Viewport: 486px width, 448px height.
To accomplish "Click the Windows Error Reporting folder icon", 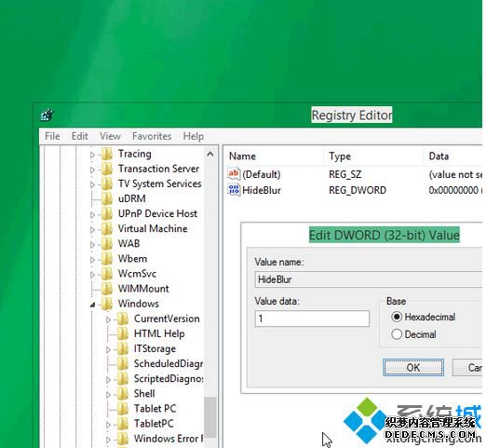I will (x=123, y=439).
